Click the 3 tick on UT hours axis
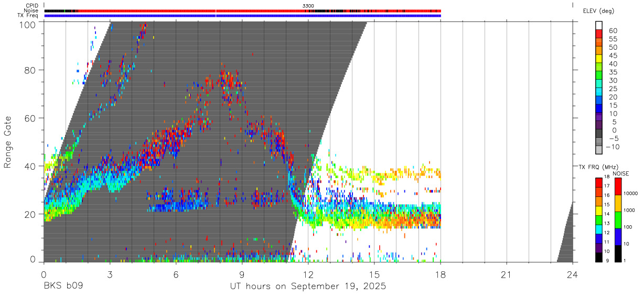Viewport: 644px width, 297px height. (x=110, y=274)
